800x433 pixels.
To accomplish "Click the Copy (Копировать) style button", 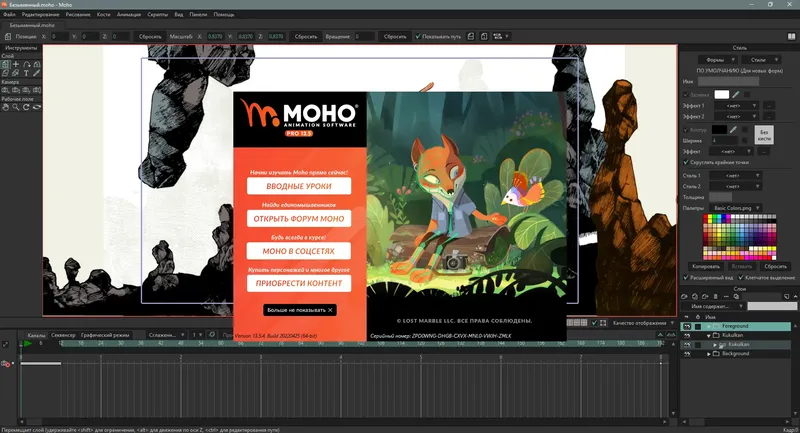I will pyautogui.click(x=706, y=267).
